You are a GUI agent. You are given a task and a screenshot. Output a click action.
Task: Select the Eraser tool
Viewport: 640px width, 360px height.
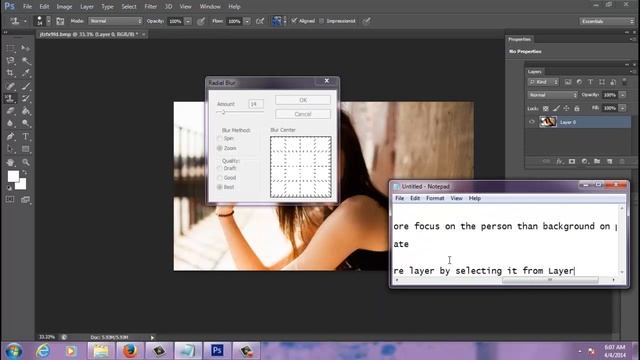(10, 111)
